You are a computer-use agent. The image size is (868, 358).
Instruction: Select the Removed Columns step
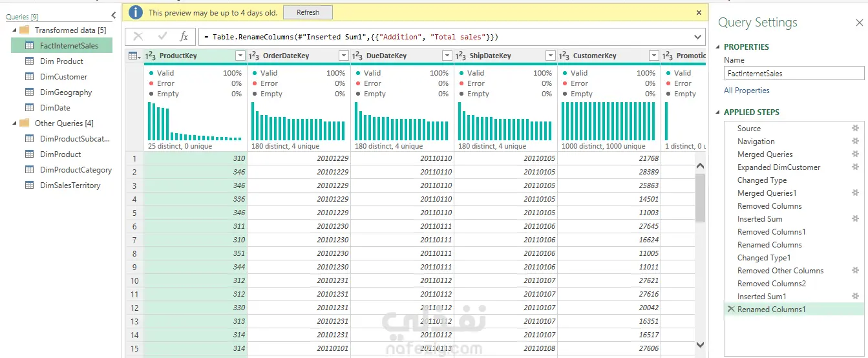(x=769, y=206)
